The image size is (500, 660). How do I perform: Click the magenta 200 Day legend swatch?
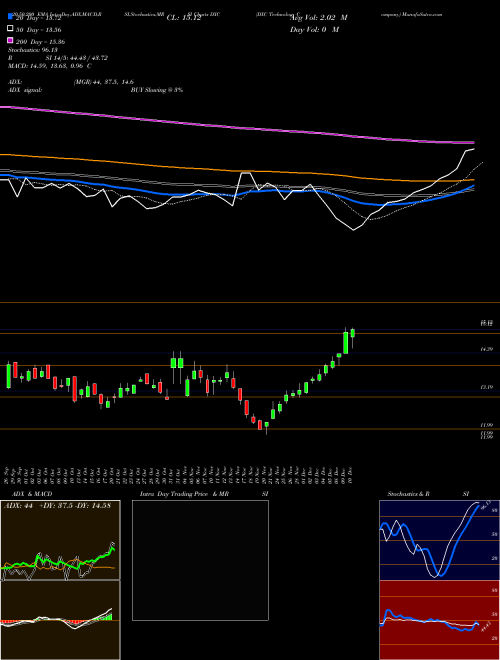click(x=10, y=40)
